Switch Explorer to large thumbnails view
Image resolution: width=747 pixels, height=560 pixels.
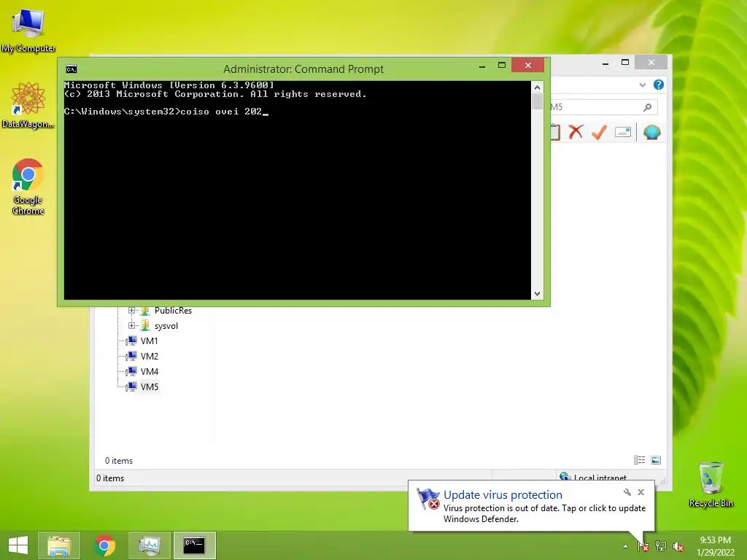[x=656, y=460]
